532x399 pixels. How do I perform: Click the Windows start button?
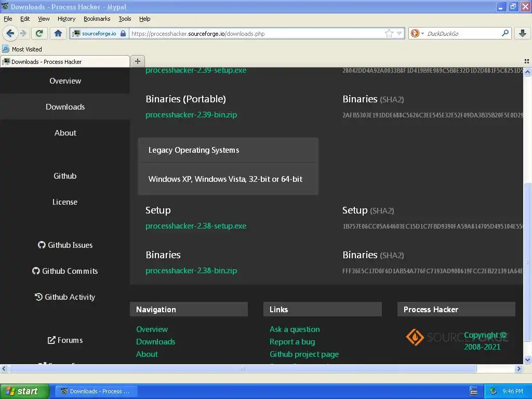(x=24, y=391)
